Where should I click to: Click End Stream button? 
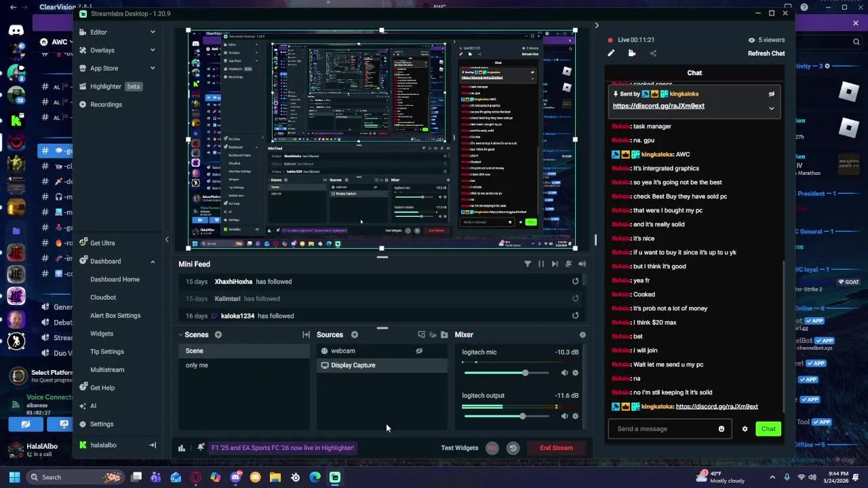pos(556,448)
